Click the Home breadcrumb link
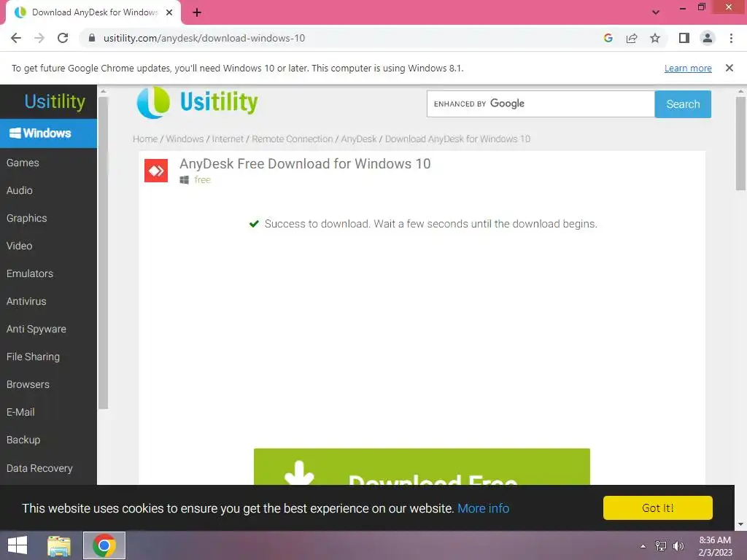This screenshot has width=747, height=560. click(x=145, y=139)
